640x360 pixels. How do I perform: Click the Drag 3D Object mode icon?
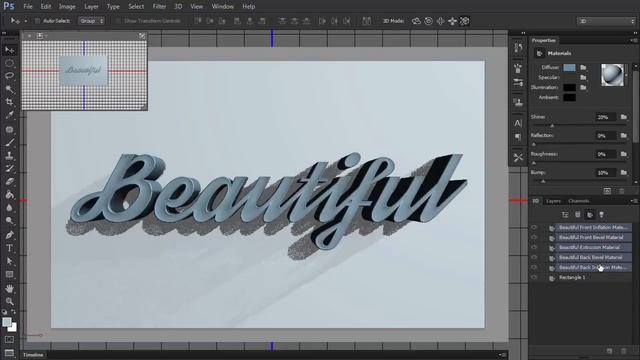click(x=440, y=21)
